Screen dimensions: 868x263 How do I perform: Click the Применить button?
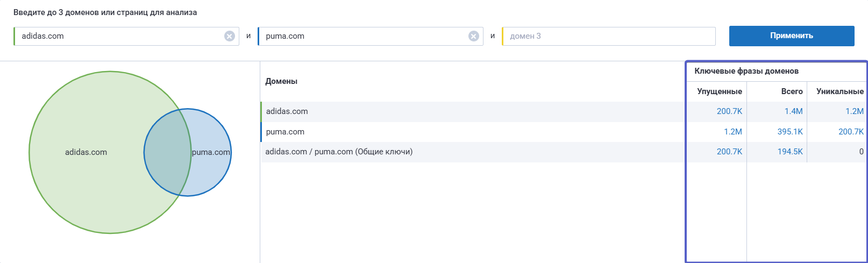[x=791, y=36]
